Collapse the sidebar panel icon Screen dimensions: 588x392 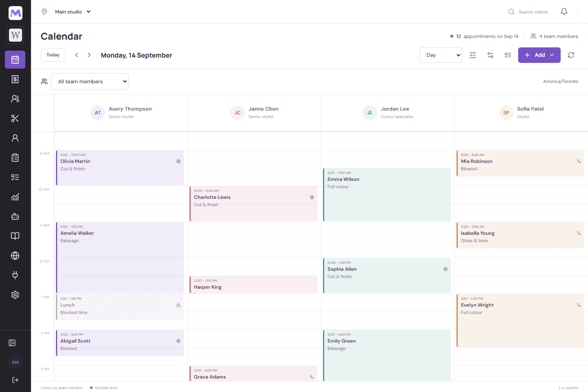(12, 343)
